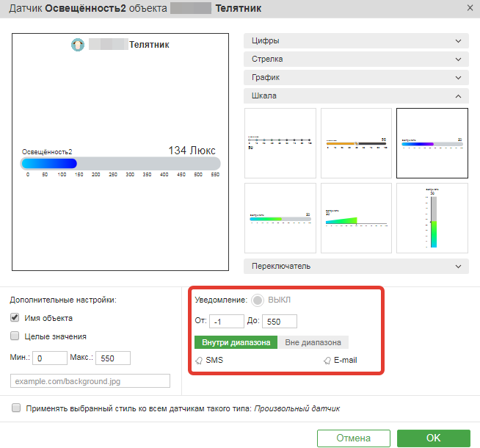The height and width of the screenshot is (448, 480).
Task: Click the E-mail notification bell icon
Action: pos(327,361)
